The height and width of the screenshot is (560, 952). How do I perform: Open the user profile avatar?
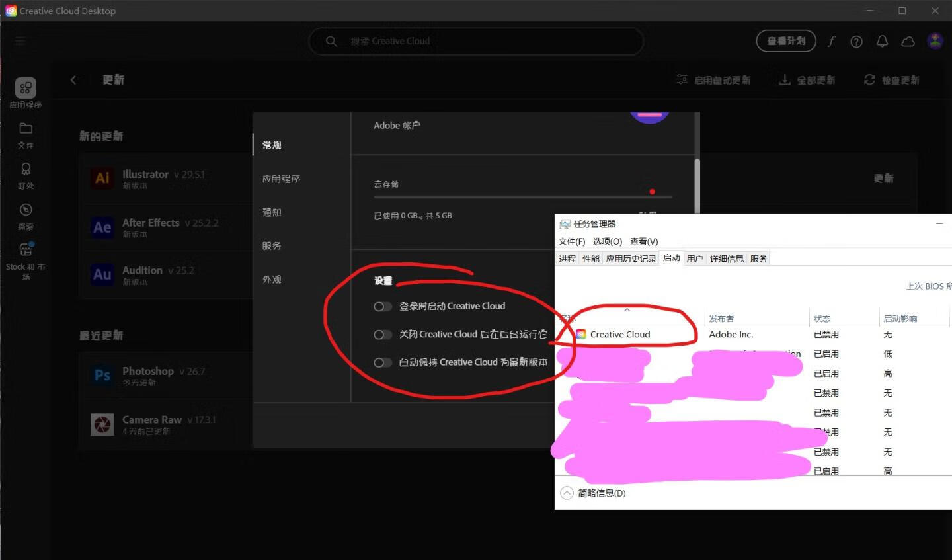click(x=935, y=41)
